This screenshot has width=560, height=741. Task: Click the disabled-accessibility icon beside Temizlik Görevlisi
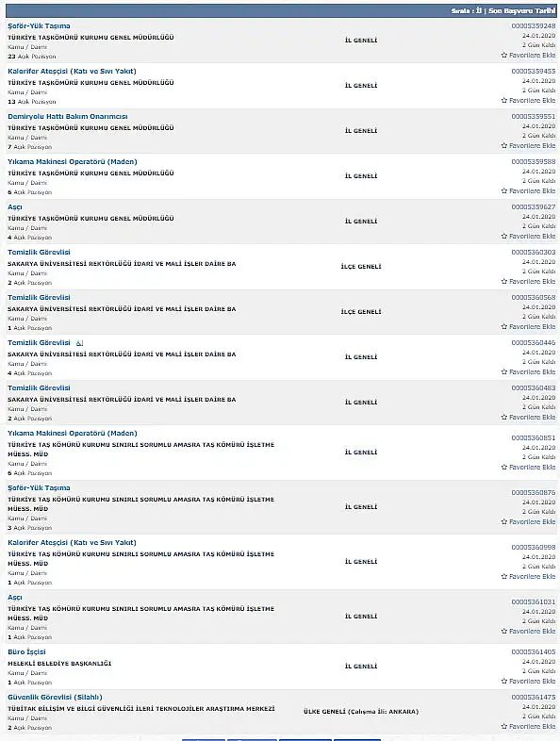[79, 343]
